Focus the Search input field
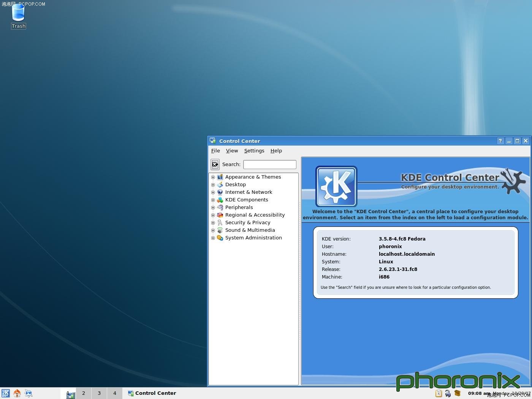532x399 pixels. [270, 165]
